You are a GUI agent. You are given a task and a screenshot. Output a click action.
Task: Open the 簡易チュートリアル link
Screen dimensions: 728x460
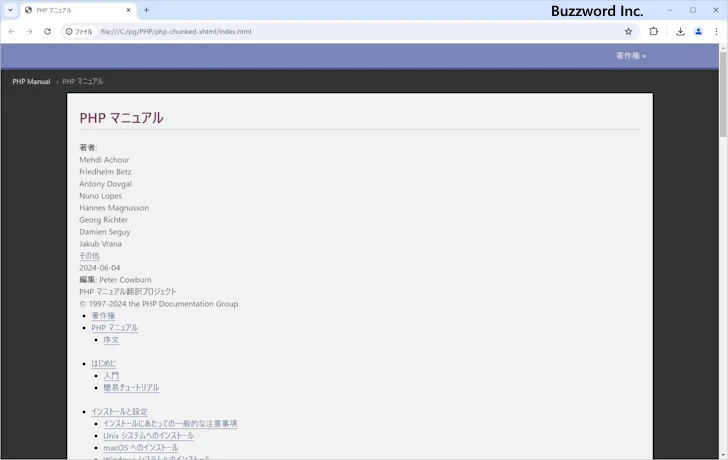(131, 388)
